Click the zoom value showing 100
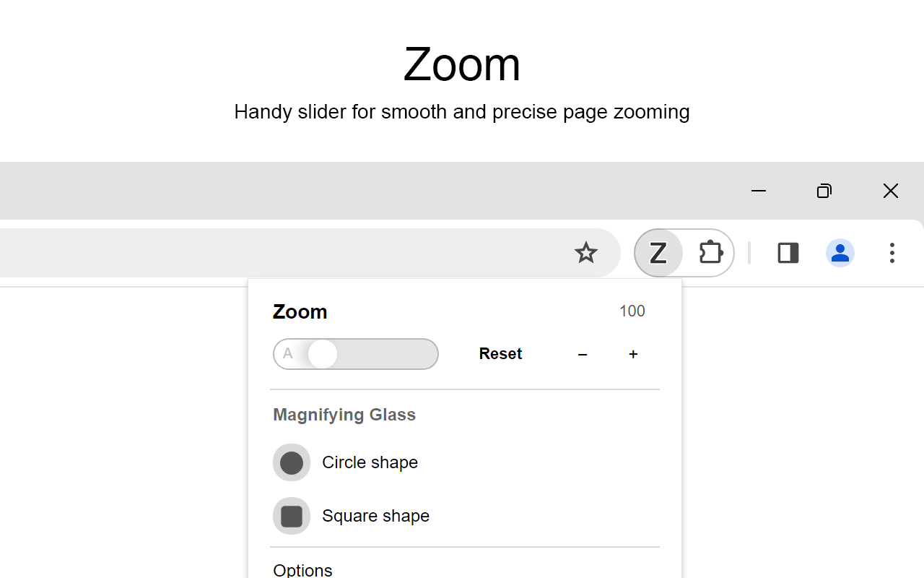The height and width of the screenshot is (578, 924). pos(632,311)
